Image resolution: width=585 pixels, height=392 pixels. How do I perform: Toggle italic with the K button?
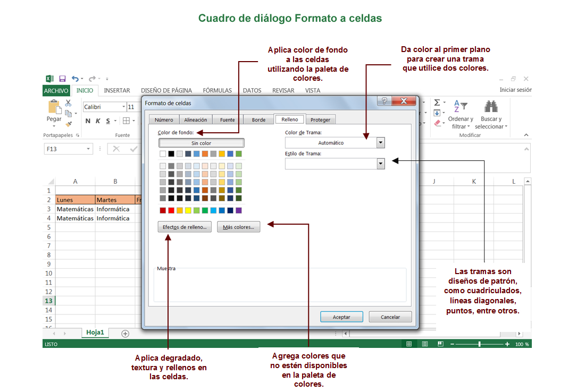[98, 121]
